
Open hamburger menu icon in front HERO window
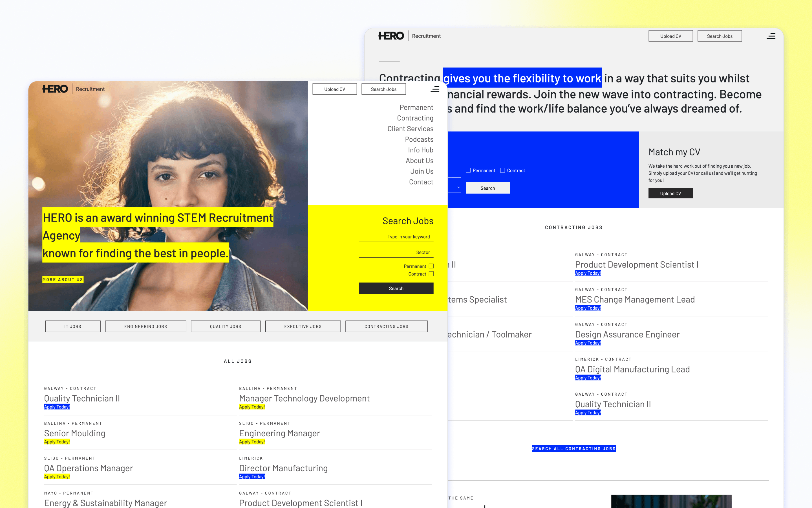[x=435, y=89]
